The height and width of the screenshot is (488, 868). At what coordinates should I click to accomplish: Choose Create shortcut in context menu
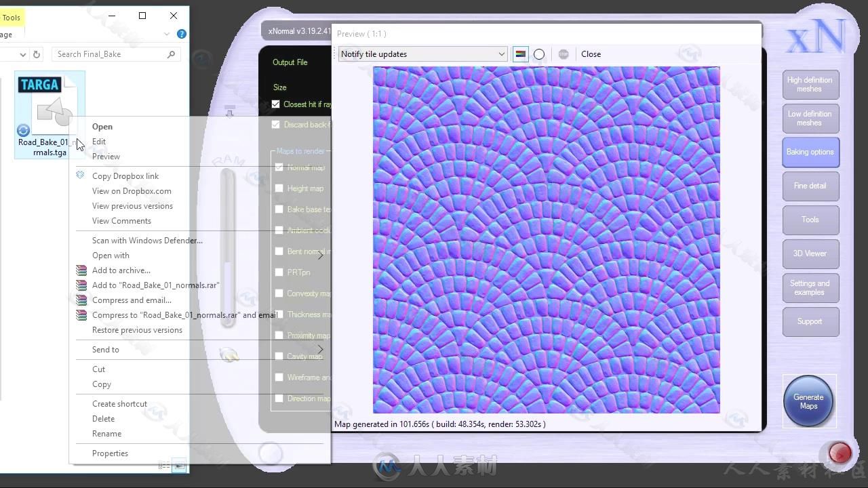[119, 404]
